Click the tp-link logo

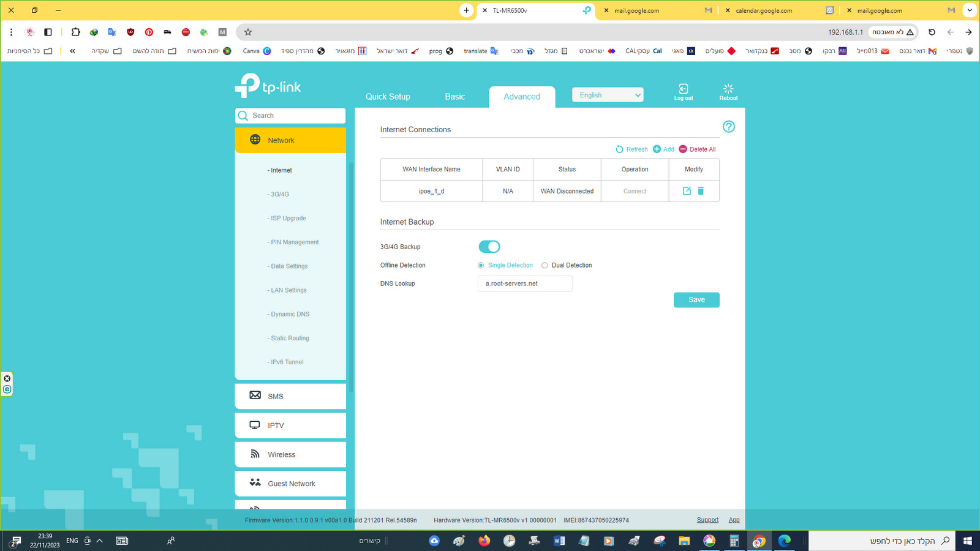[268, 86]
